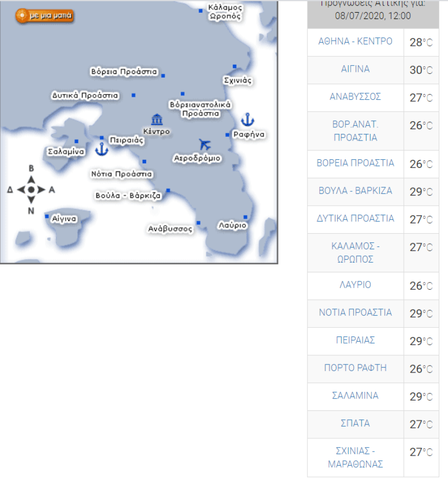Screen dimensions: 448x479
Task: Select the blue marker beside Κάλαμος Ωρωπός
Action: coord(201,11)
